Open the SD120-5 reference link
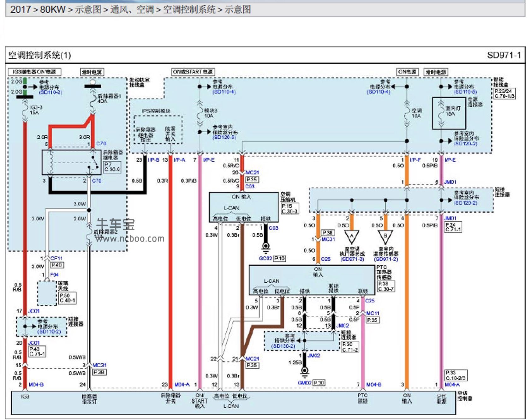This screenshot has width=531, height=420. pyautogui.click(x=224, y=137)
